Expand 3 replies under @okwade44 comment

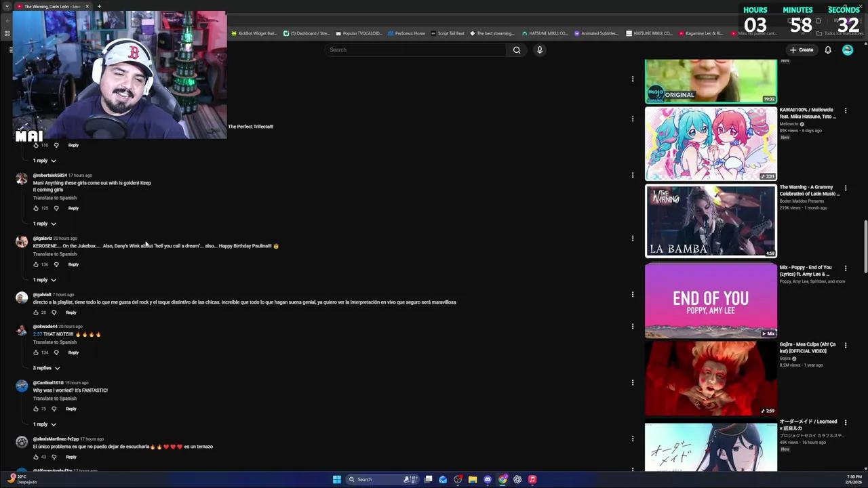[47, 368]
